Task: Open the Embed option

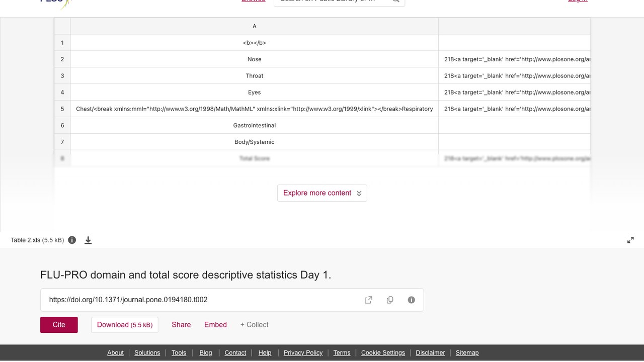Action: pyautogui.click(x=215, y=325)
